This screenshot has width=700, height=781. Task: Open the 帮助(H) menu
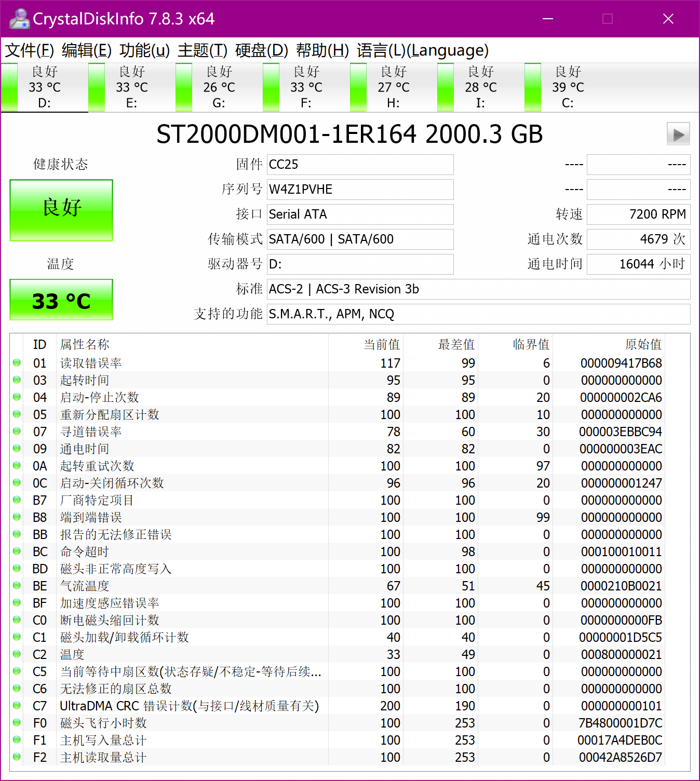point(322,50)
